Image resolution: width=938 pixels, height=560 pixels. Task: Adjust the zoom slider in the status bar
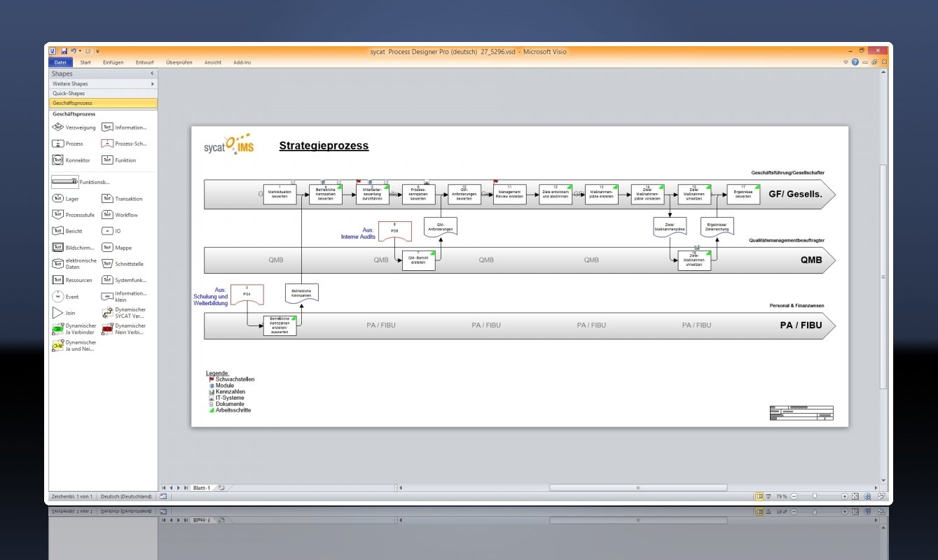(815, 496)
